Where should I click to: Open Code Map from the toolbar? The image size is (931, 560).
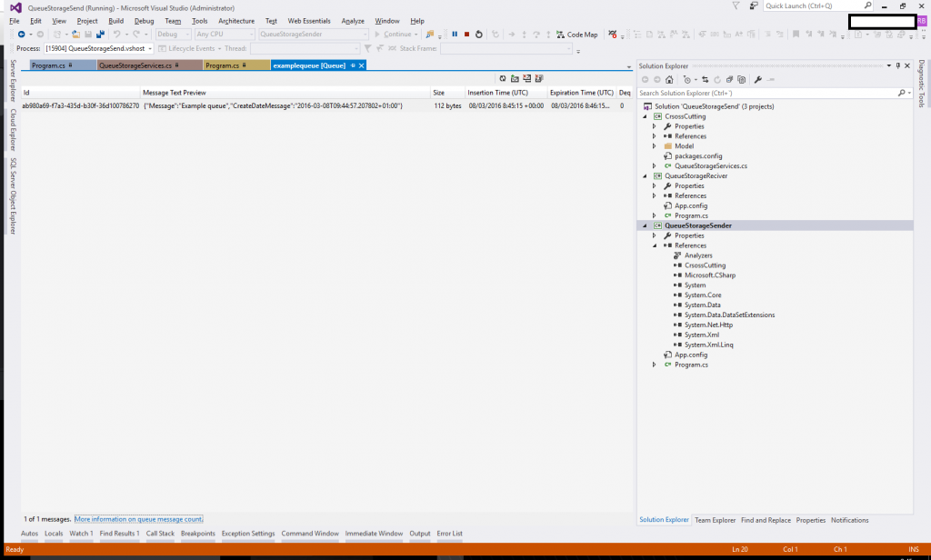[x=576, y=34]
